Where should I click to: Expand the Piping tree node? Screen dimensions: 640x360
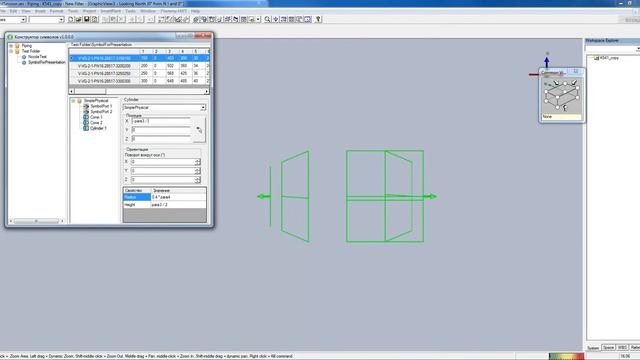click(x=11, y=46)
